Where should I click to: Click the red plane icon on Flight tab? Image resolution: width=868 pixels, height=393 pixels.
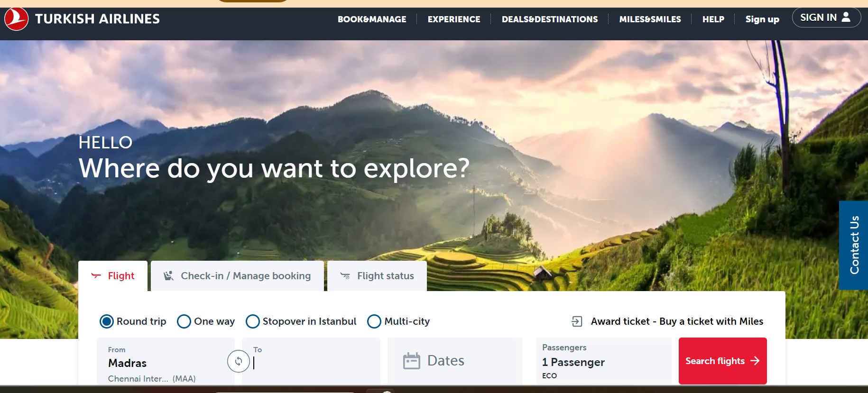96,275
